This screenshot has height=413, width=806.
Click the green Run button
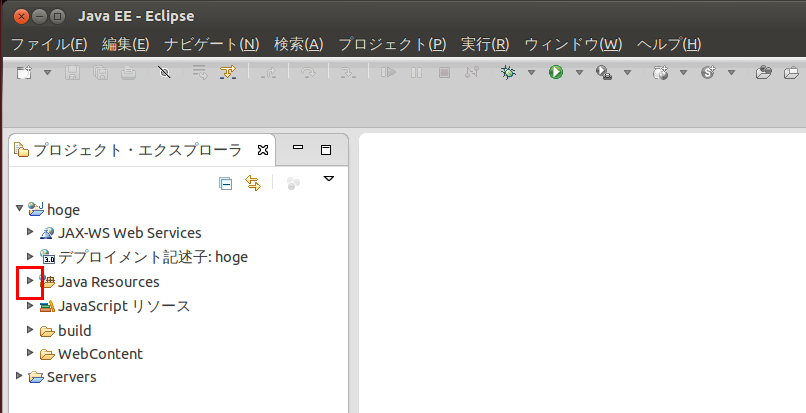pyautogui.click(x=556, y=73)
